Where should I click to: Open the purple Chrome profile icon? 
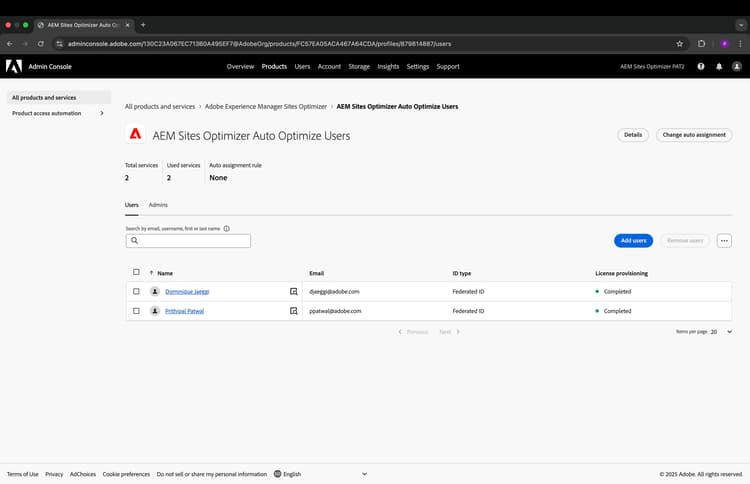pyautogui.click(x=725, y=44)
